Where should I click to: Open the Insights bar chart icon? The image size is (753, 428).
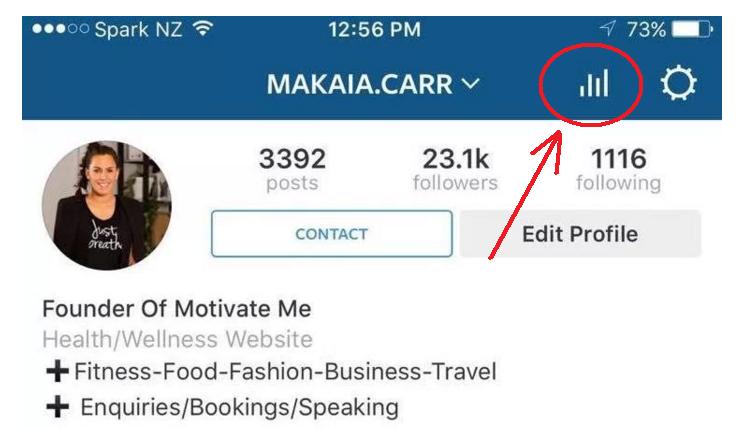click(594, 84)
